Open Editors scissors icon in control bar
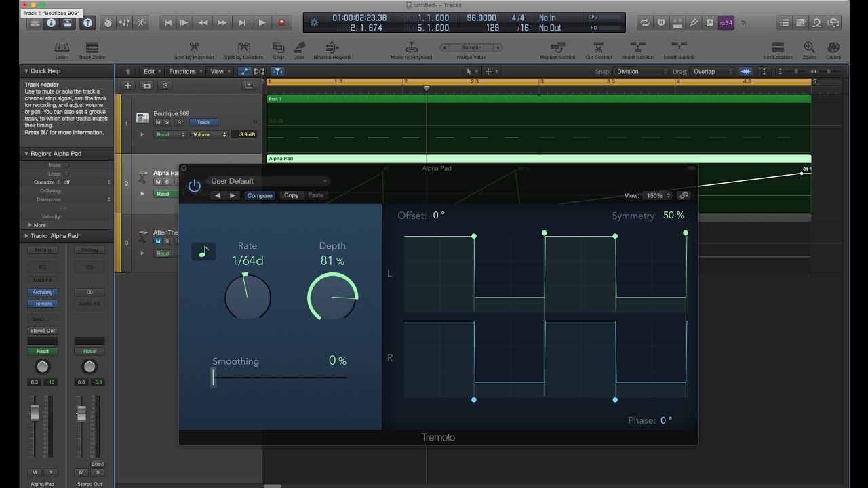Screen dimensions: 868x488 [x=140, y=22]
